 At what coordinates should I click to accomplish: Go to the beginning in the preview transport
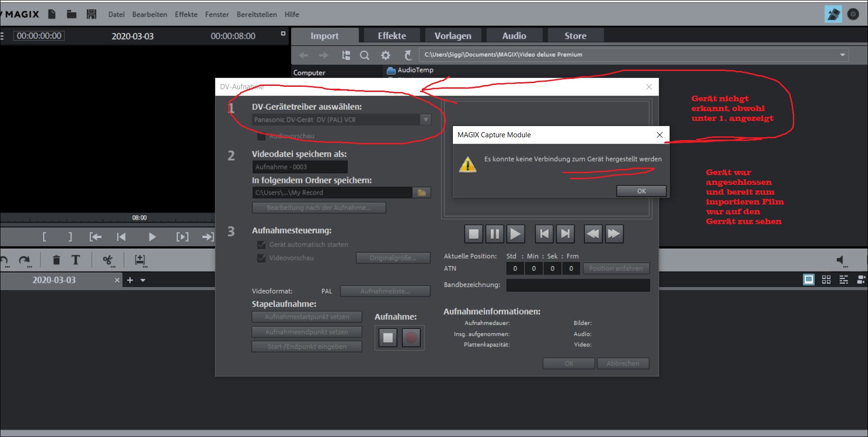click(121, 237)
